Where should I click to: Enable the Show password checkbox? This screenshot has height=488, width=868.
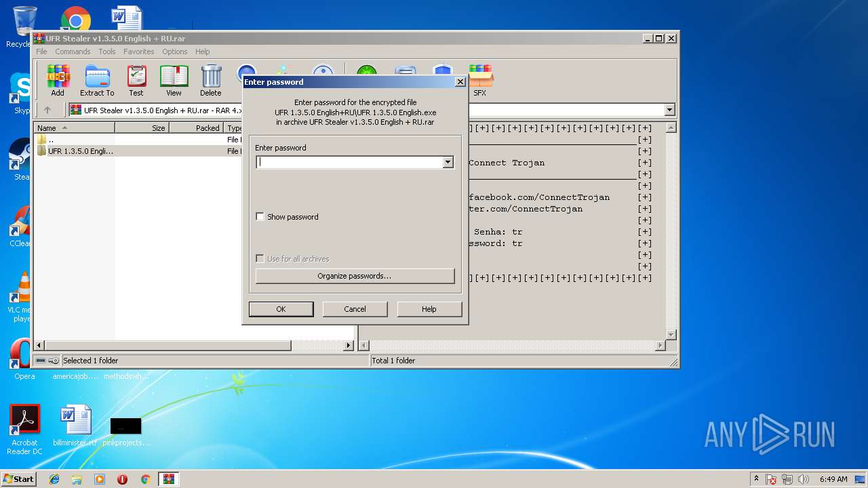pos(260,217)
